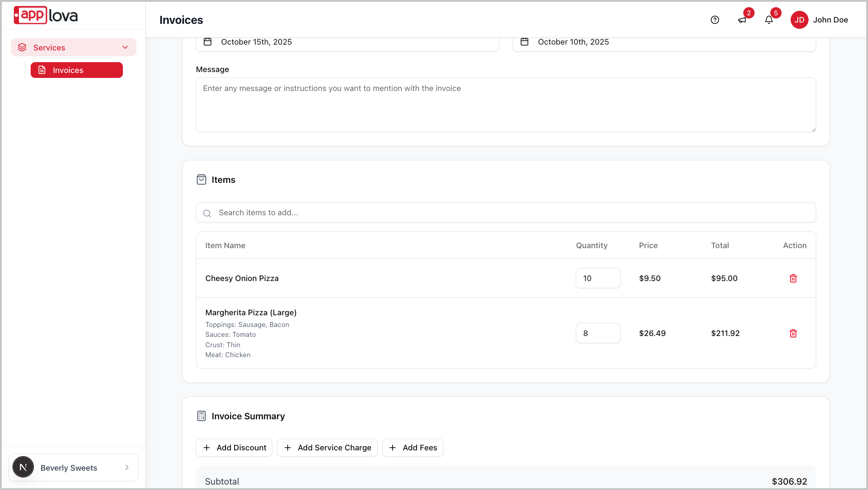
Task: Click the calendar icon beside October 10th
Action: pos(524,42)
